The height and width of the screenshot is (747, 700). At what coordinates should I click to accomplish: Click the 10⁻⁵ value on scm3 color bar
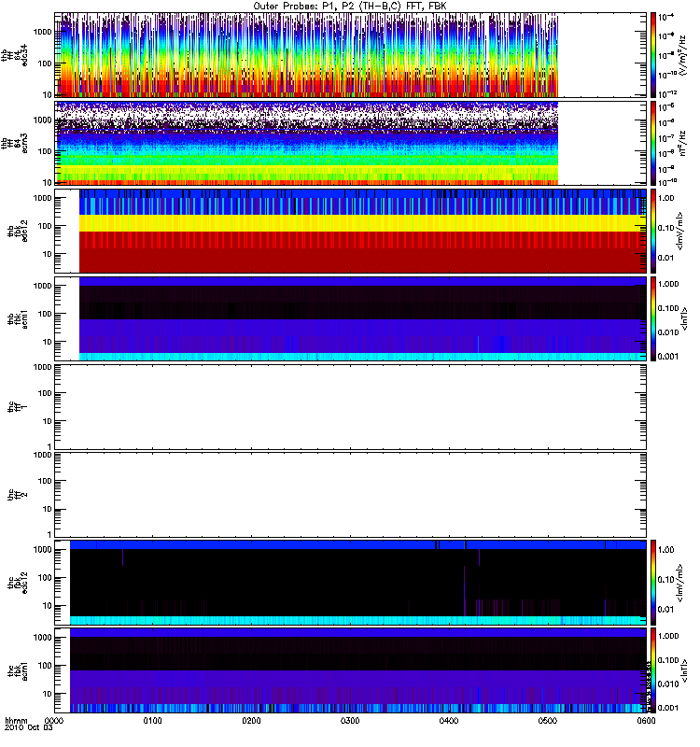(666, 106)
